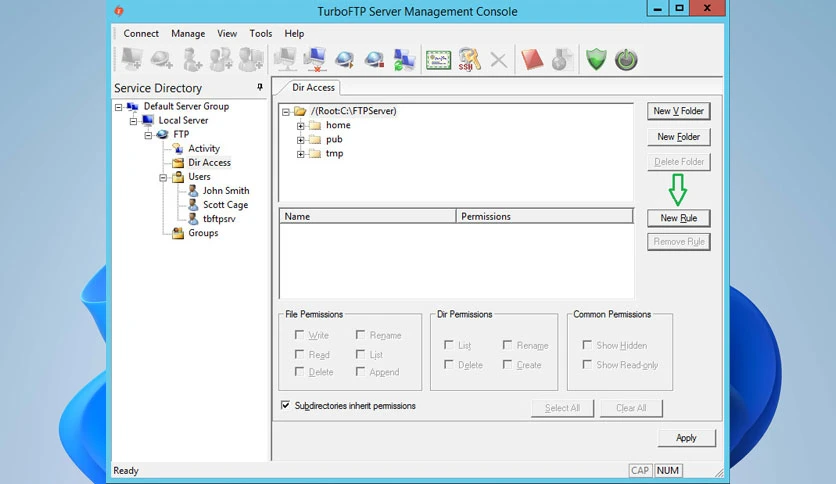The height and width of the screenshot is (484, 836).
Task: Click the green shield toolbar icon
Action: [596, 59]
